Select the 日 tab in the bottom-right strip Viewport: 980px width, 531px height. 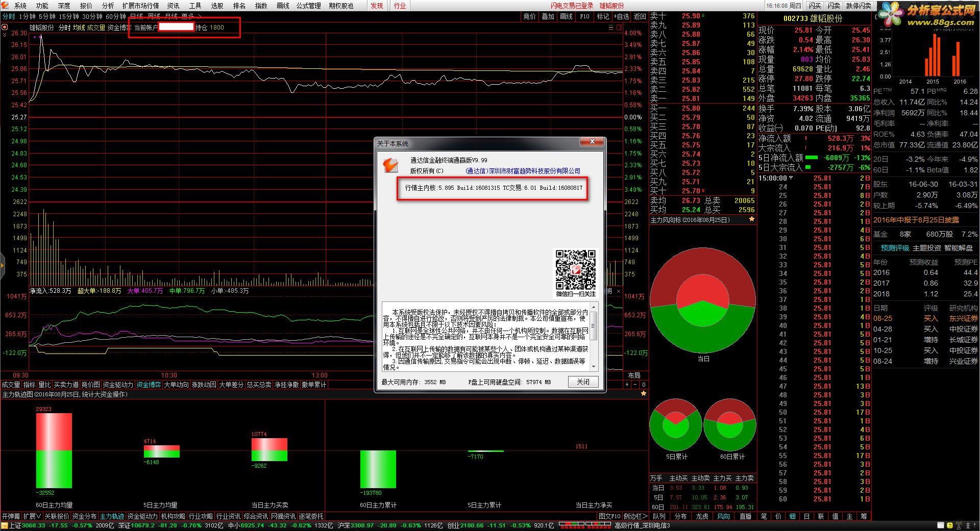tap(806, 517)
